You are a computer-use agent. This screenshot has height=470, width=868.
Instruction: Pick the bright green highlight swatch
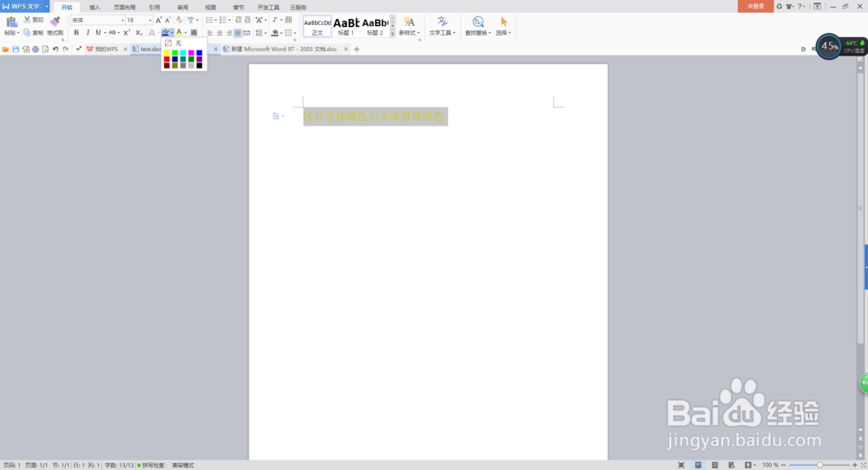(175, 53)
